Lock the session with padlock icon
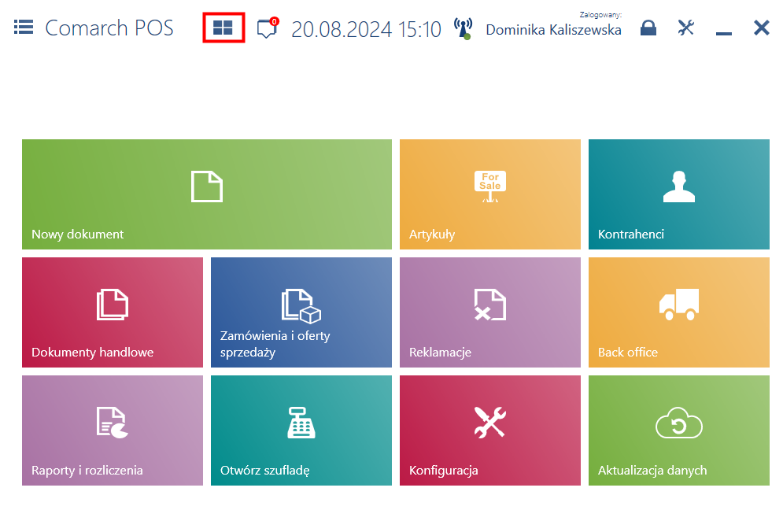 coord(648,28)
